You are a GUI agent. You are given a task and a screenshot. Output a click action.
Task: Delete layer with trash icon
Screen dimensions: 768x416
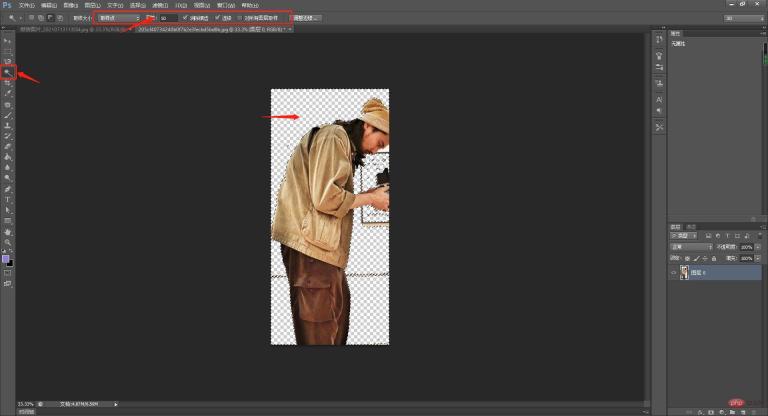[x=754, y=413]
